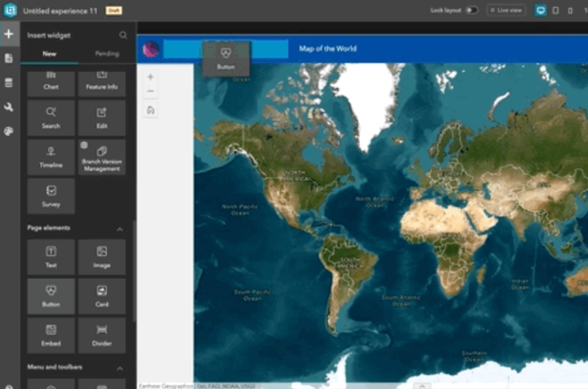Click the search icon in Insert widget
Viewport: 588px width, 389px height.
click(x=123, y=36)
